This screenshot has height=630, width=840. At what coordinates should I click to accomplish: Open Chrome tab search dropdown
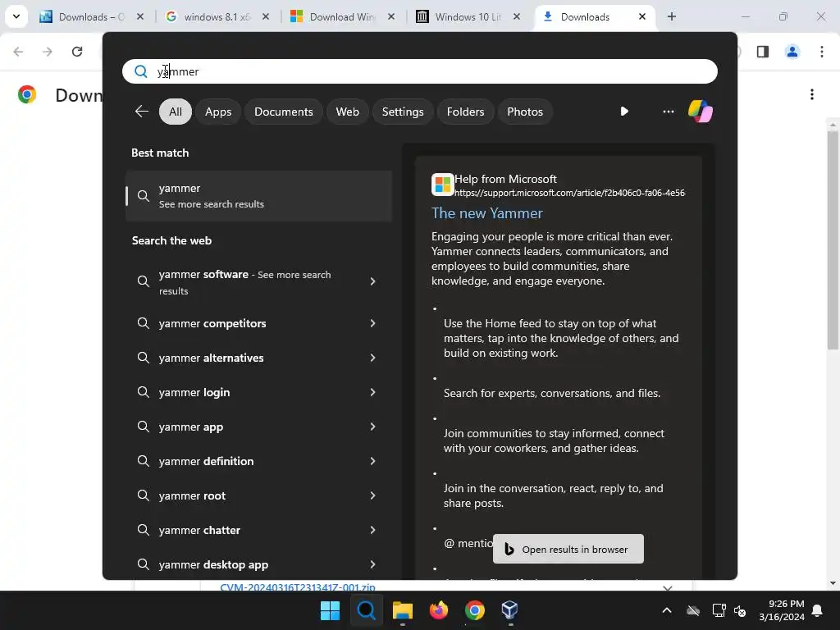coord(16,16)
